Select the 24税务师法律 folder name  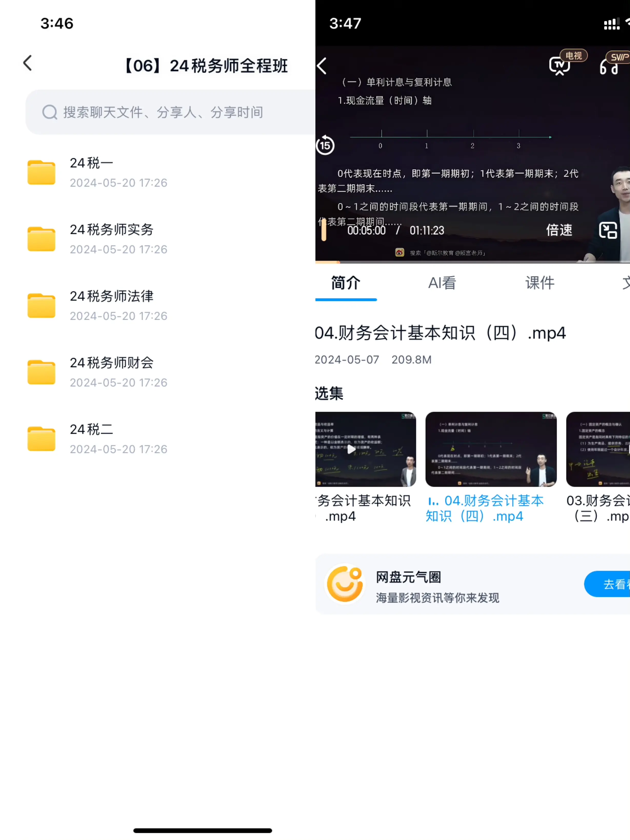click(x=112, y=296)
